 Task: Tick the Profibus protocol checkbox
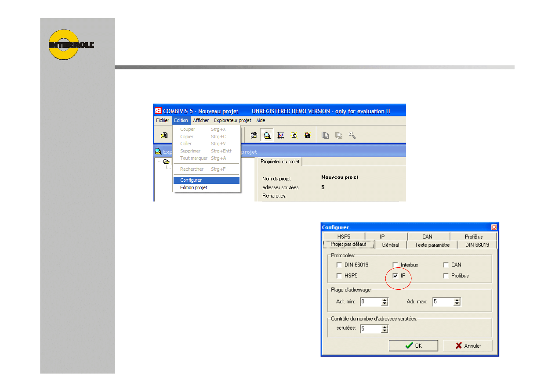click(446, 276)
